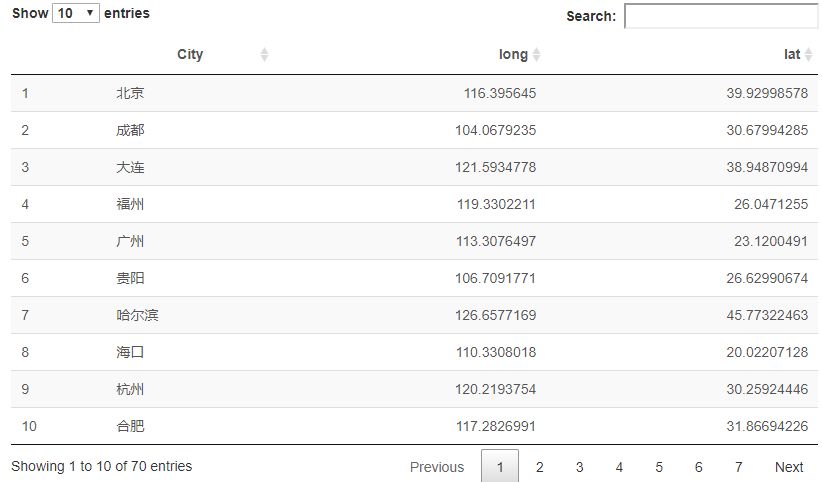Jump to page 7
Screen dimensions: 822x482
[x=738, y=467]
